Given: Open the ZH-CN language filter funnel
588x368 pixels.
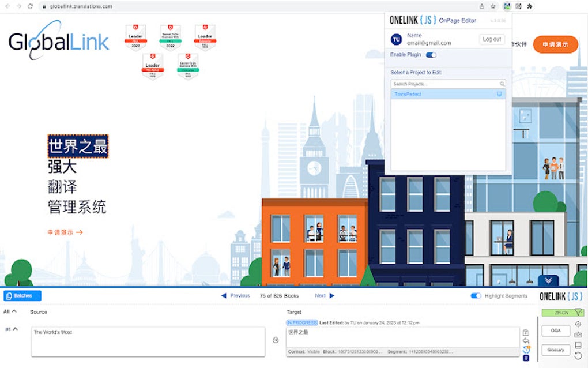Looking at the screenshot, I should (578, 311).
